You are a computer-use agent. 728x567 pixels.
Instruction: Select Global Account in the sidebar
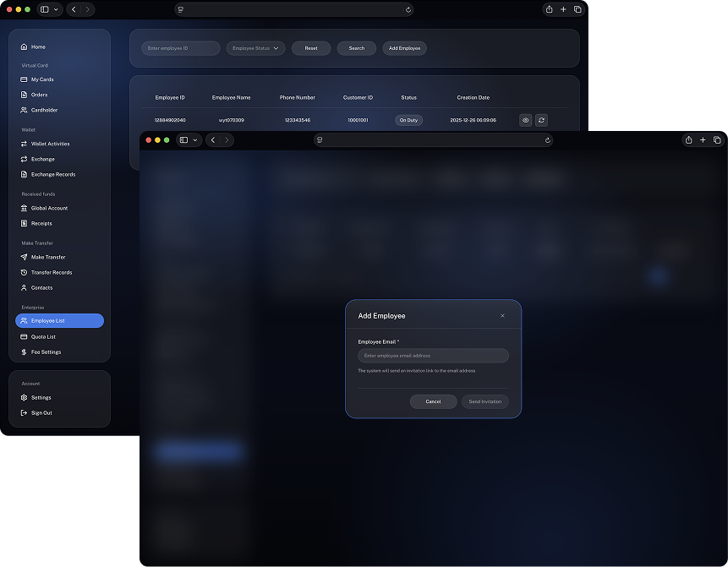49,208
